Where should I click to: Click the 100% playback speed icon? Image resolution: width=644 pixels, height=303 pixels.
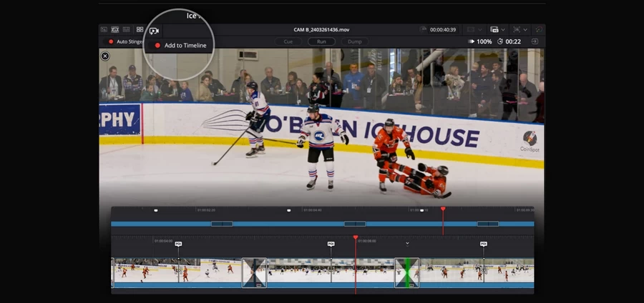pyautogui.click(x=471, y=41)
